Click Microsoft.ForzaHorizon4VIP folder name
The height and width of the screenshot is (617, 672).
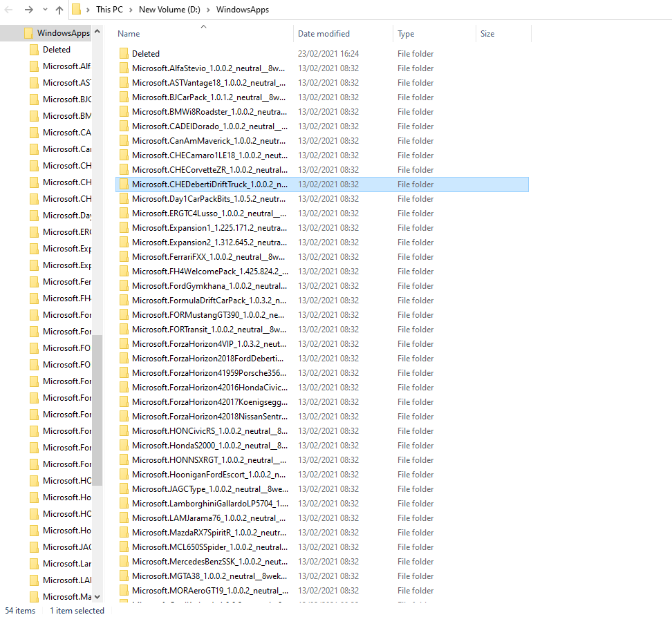209,344
